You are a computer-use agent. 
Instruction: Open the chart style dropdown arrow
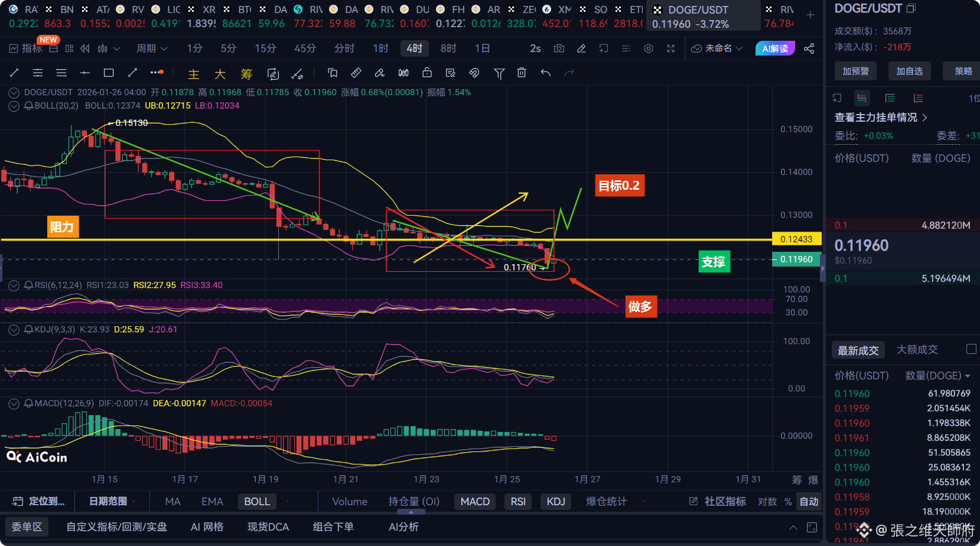(x=117, y=48)
